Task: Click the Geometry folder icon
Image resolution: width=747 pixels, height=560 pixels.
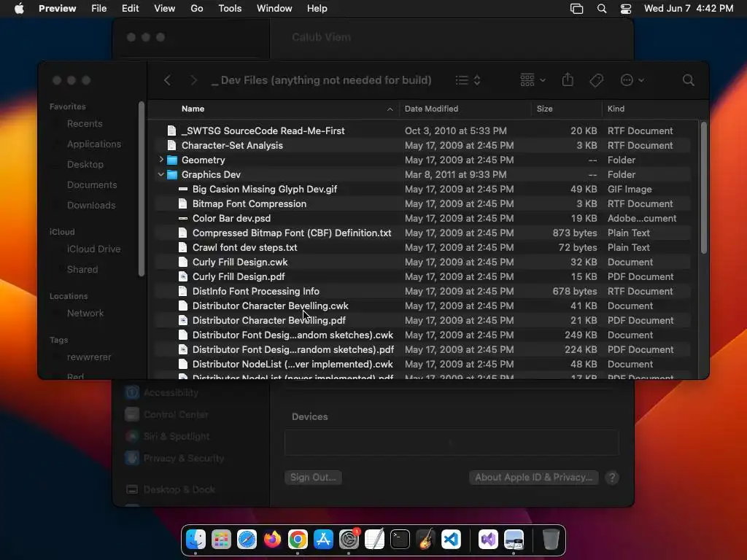Action: 172,160
